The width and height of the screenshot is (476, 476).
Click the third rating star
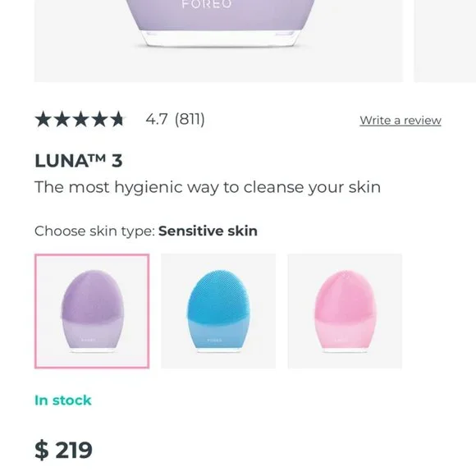pos(80,119)
